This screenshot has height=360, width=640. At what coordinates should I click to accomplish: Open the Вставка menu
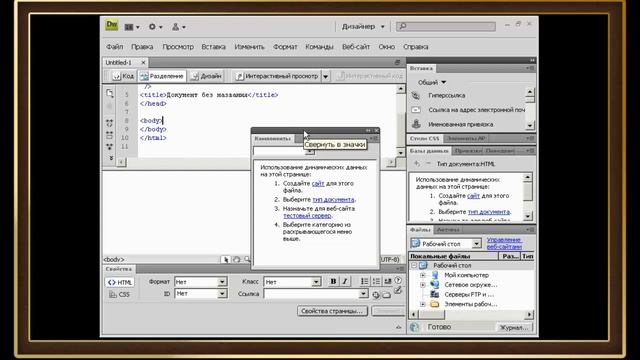coord(213,47)
